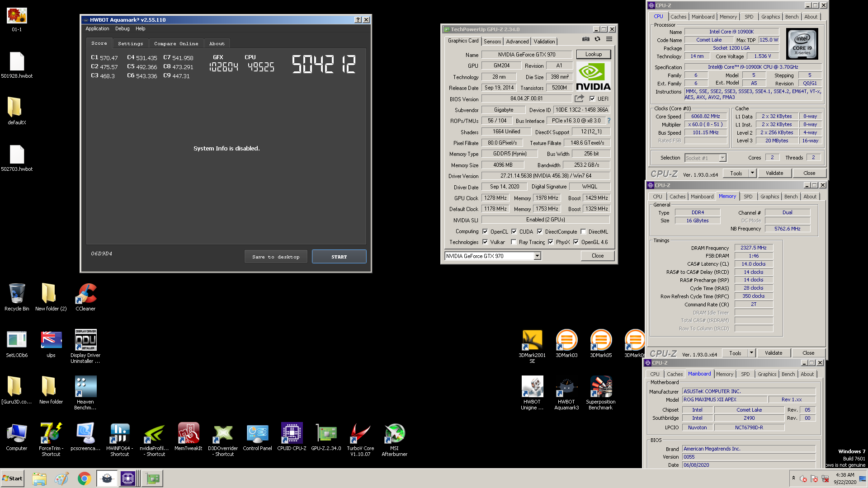868x488 pixels.
Task: Click the GPU-Z Name field GeForce GTX 970
Action: pyautogui.click(x=527, y=54)
